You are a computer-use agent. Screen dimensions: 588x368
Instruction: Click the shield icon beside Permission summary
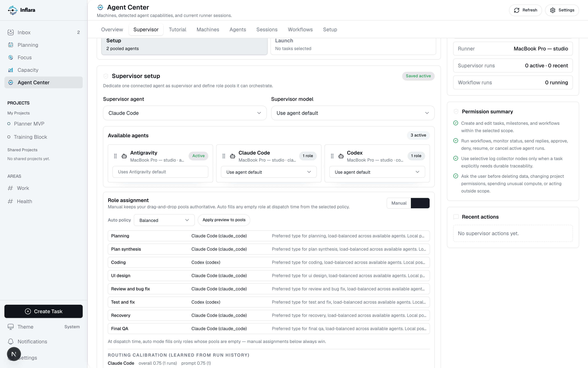pyautogui.click(x=456, y=112)
